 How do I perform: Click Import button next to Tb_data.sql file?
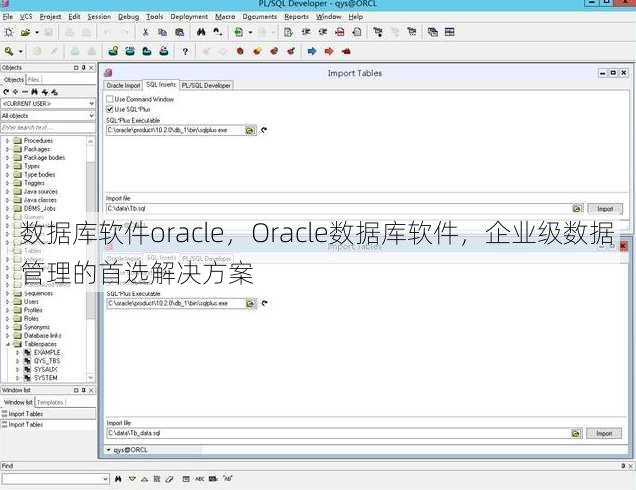(x=604, y=434)
